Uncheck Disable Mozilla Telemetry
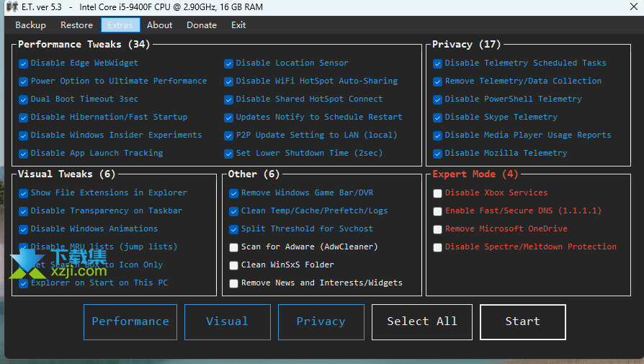 437,154
